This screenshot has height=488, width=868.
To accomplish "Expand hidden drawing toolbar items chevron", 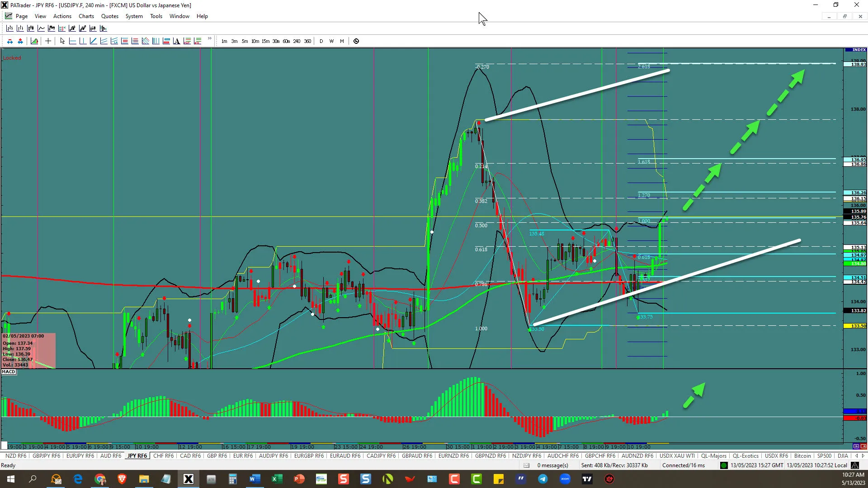I will tap(209, 38).
